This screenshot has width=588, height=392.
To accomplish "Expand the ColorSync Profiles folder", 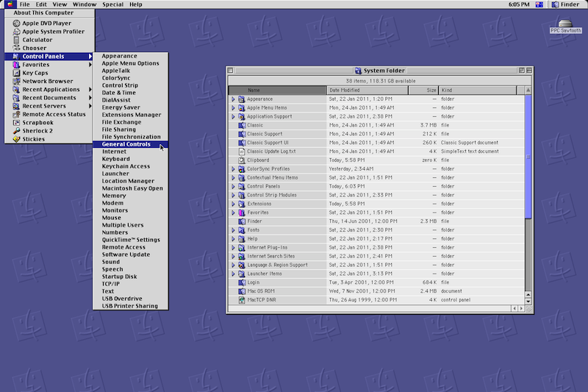I will 233,169.
